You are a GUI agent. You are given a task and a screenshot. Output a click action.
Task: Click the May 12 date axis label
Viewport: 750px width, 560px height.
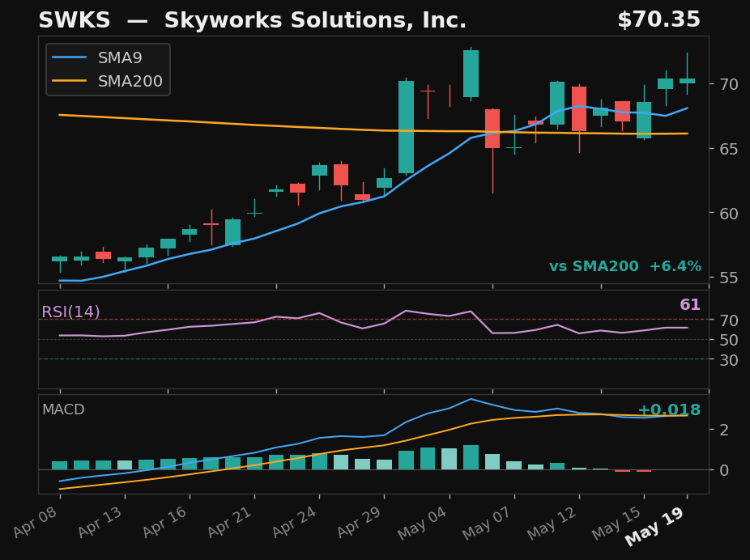pyautogui.click(x=553, y=523)
